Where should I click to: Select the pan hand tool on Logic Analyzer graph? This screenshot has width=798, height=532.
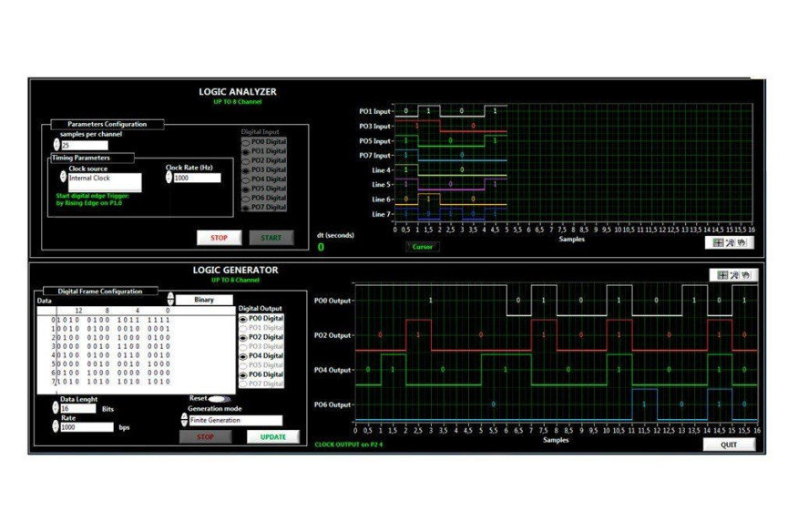click(742, 241)
